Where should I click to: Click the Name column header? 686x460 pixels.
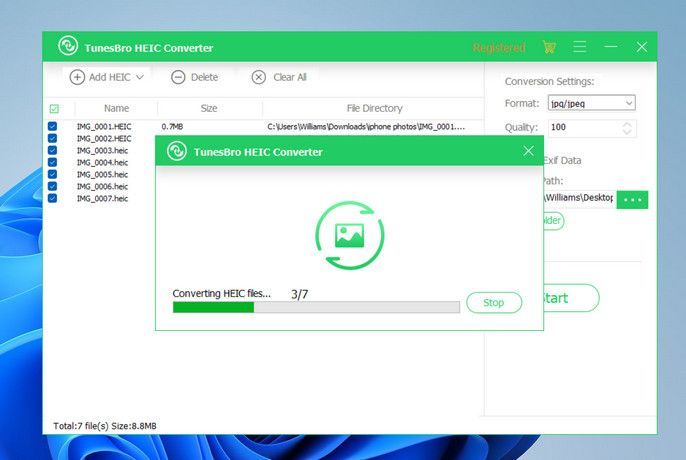[x=116, y=108]
